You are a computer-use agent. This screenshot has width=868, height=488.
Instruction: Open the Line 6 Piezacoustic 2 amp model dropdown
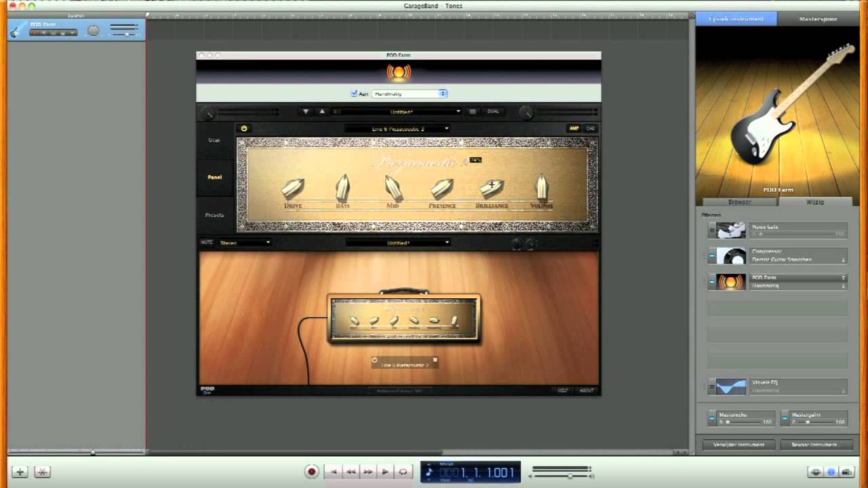(x=397, y=128)
